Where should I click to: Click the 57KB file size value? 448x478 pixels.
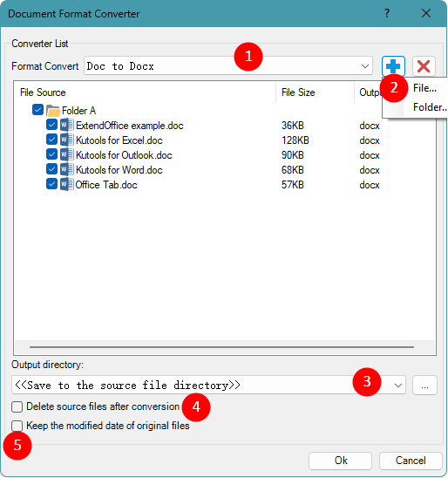click(293, 185)
